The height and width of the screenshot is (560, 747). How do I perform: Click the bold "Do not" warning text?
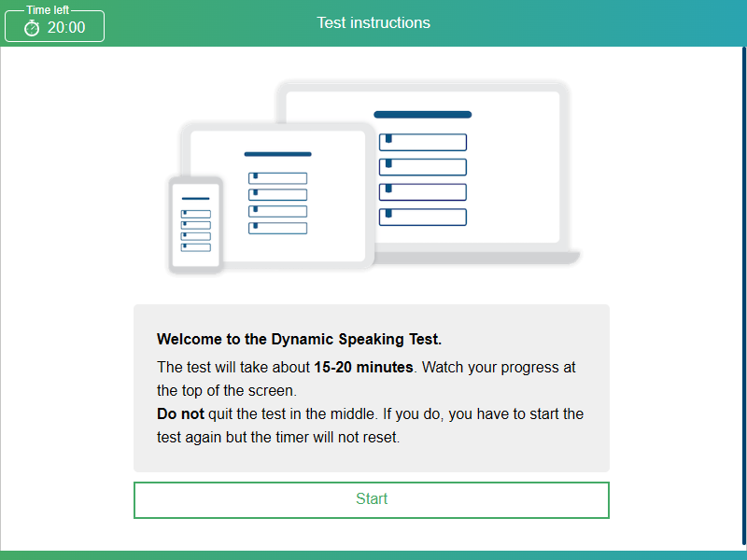[180, 413]
